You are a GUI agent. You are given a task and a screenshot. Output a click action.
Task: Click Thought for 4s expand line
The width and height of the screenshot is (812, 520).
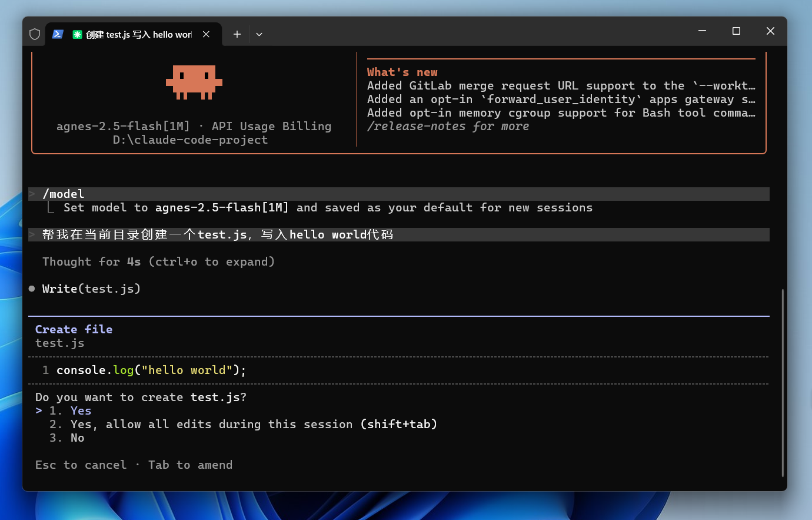158,261
